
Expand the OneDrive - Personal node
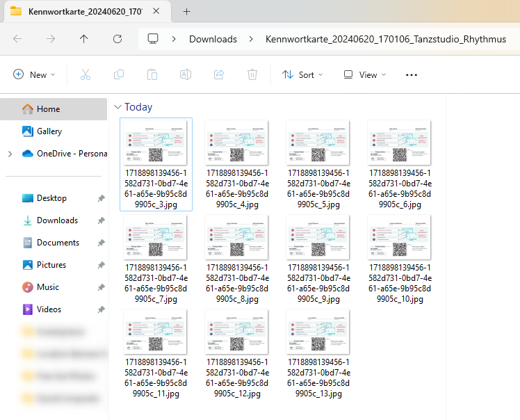click(x=10, y=154)
